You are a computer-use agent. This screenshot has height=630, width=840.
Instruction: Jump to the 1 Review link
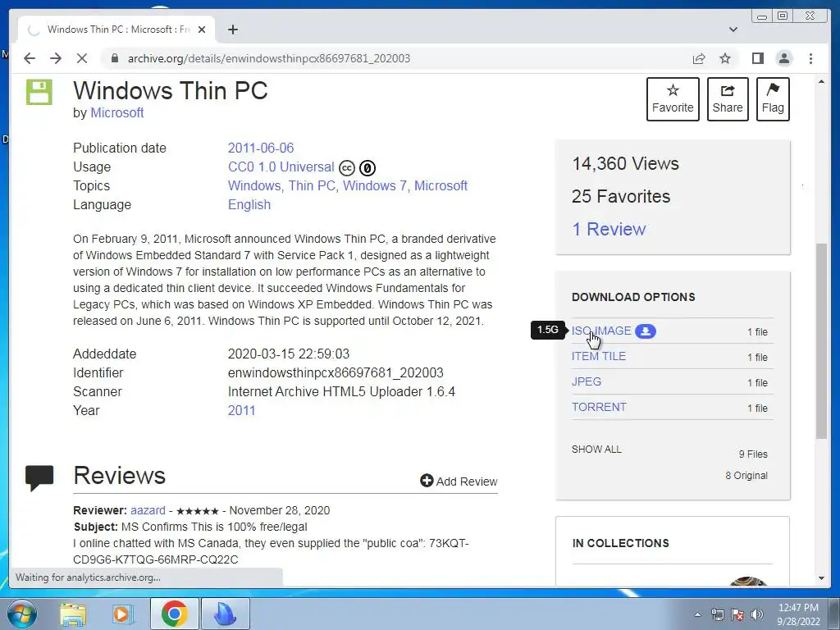coord(609,229)
